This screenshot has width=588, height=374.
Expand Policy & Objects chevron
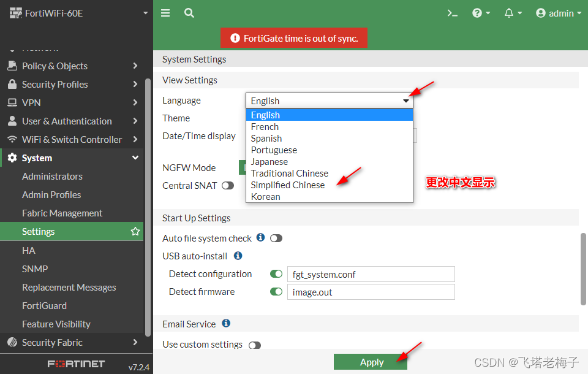pos(135,66)
